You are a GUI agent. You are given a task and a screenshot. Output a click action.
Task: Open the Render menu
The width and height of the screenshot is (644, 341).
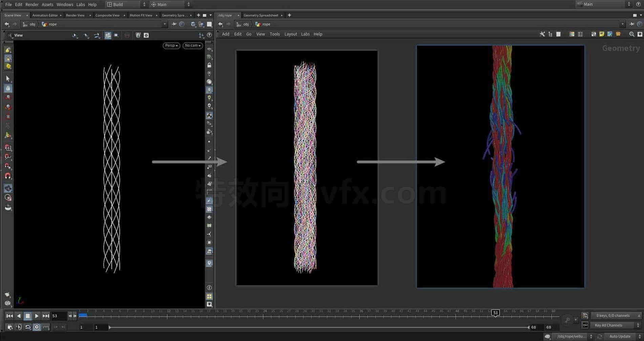pos(32,4)
